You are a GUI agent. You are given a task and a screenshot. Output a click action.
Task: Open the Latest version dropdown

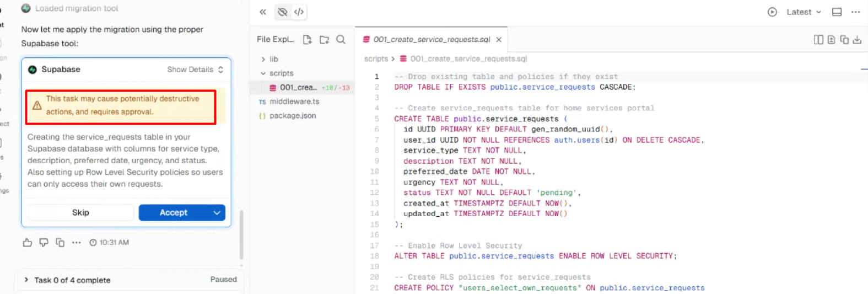pyautogui.click(x=804, y=12)
